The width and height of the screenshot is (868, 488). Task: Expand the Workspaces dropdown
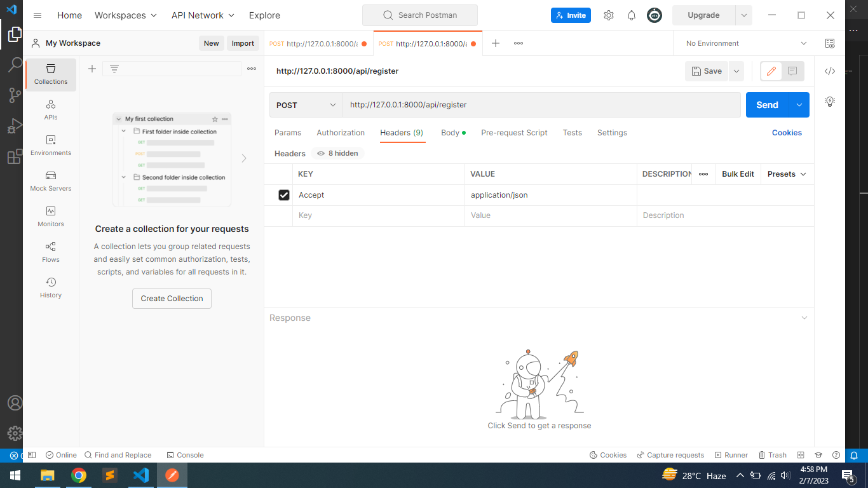click(126, 15)
